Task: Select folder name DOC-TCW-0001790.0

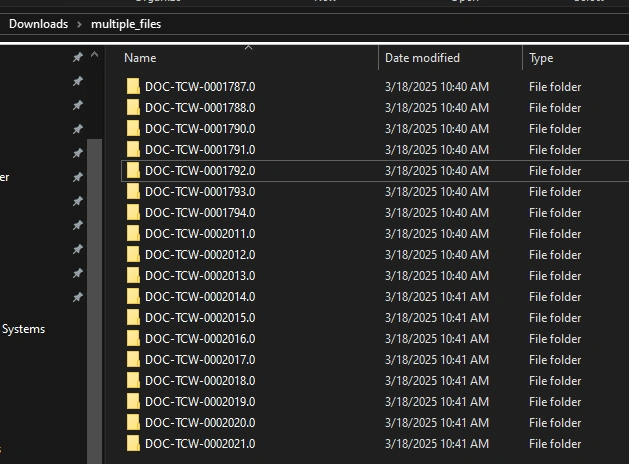Action: tap(200, 129)
